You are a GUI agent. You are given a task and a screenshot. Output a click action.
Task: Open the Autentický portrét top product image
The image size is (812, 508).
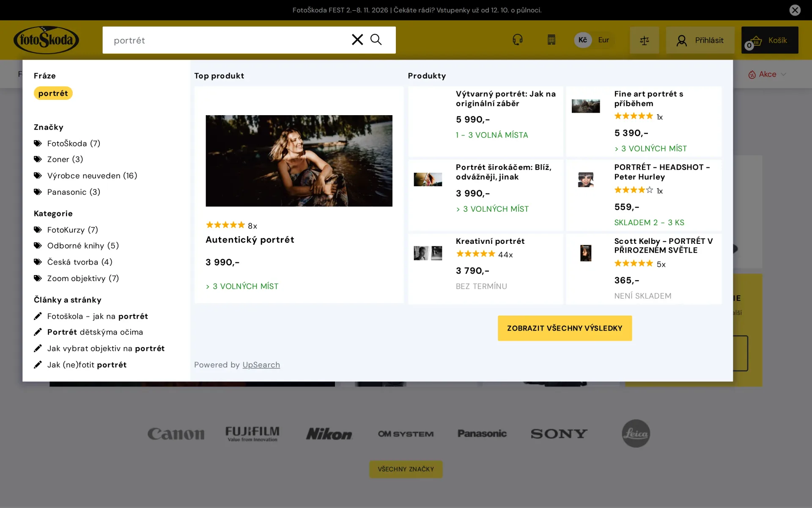click(299, 161)
